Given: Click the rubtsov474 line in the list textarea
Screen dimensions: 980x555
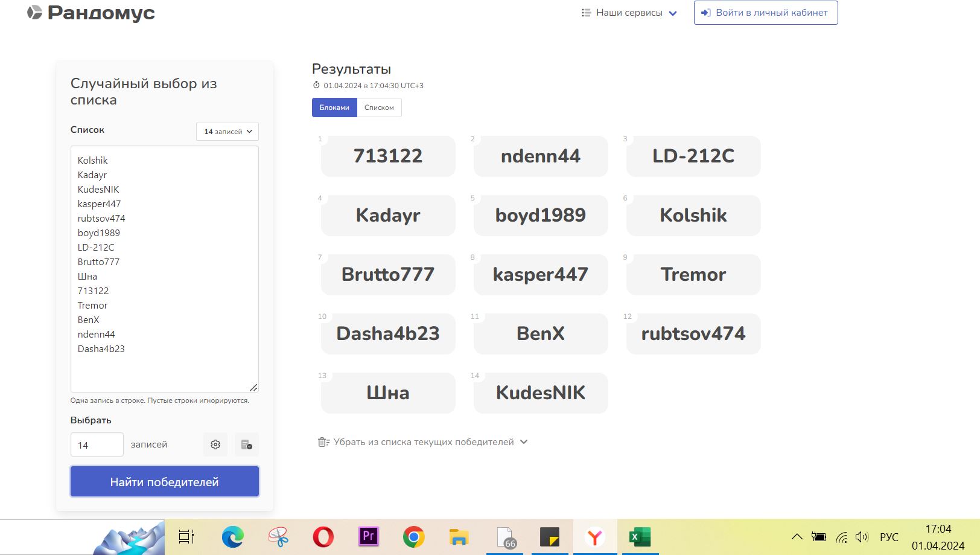Looking at the screenshot, I should click(x=101, y=219).
